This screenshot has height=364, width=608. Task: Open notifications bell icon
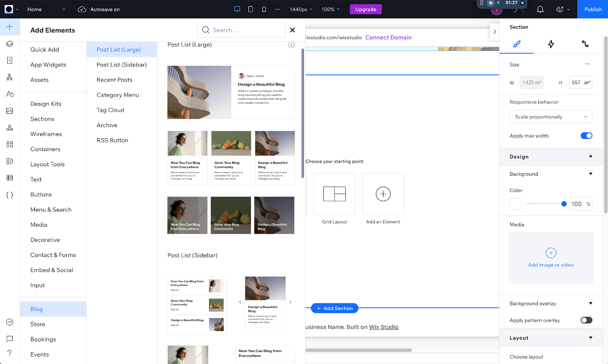point(540,9)
